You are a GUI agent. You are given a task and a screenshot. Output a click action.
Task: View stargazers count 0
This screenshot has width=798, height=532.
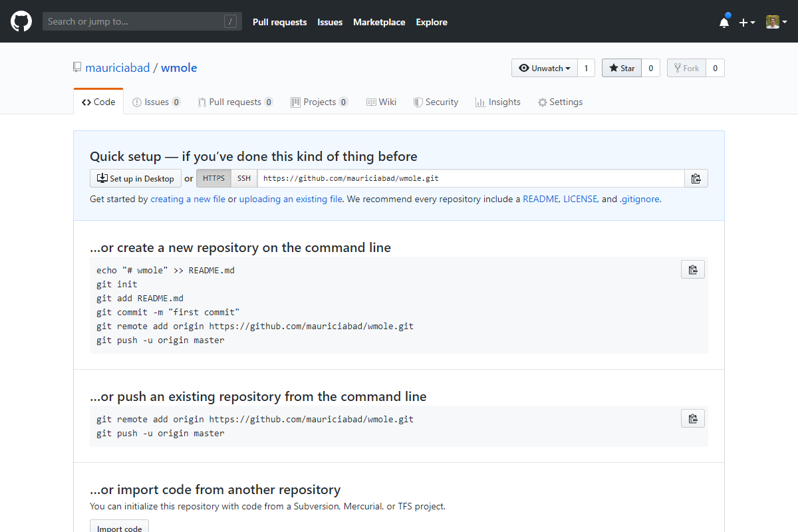click(x=651, y=68)
